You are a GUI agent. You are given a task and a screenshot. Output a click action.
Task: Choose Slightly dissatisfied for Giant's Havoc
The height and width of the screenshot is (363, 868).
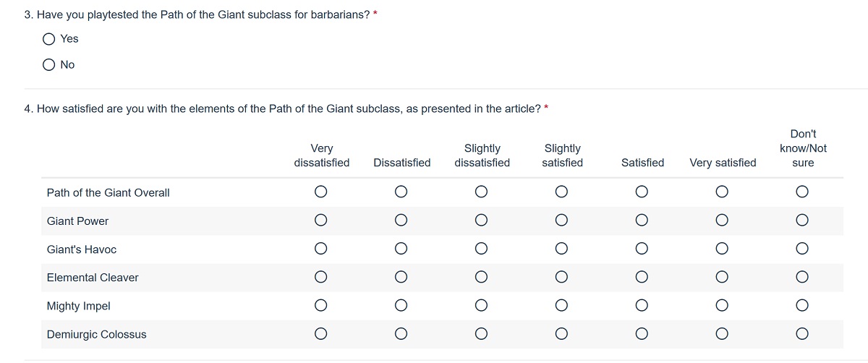481,249
